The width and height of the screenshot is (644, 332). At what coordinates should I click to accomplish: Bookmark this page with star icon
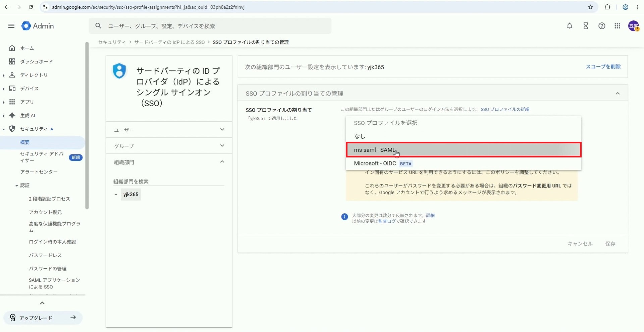(590, 7)
